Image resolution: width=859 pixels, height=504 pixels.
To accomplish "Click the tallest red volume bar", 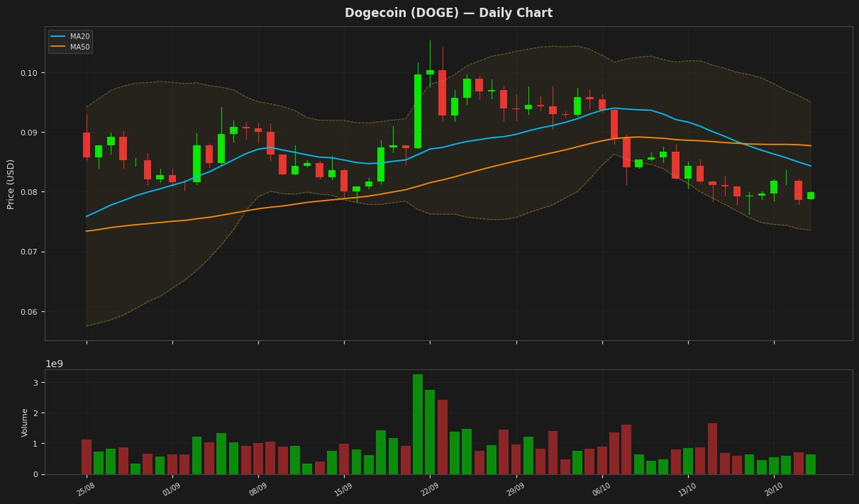I will tap(442, 437).
